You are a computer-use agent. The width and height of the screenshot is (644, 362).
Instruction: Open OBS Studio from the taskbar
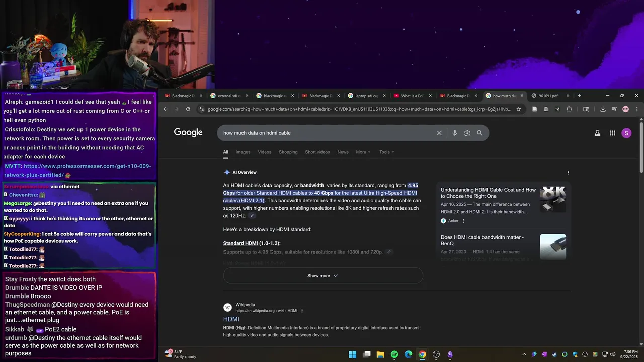436,354
